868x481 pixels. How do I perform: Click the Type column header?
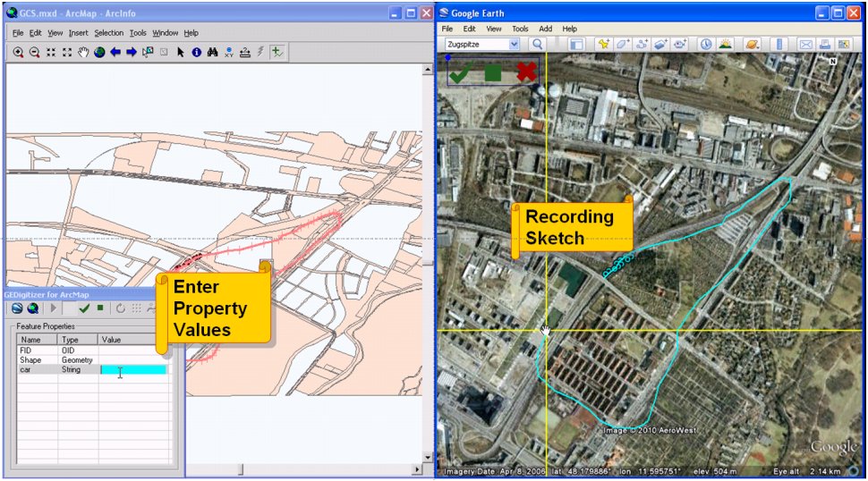tap(78, 340)
